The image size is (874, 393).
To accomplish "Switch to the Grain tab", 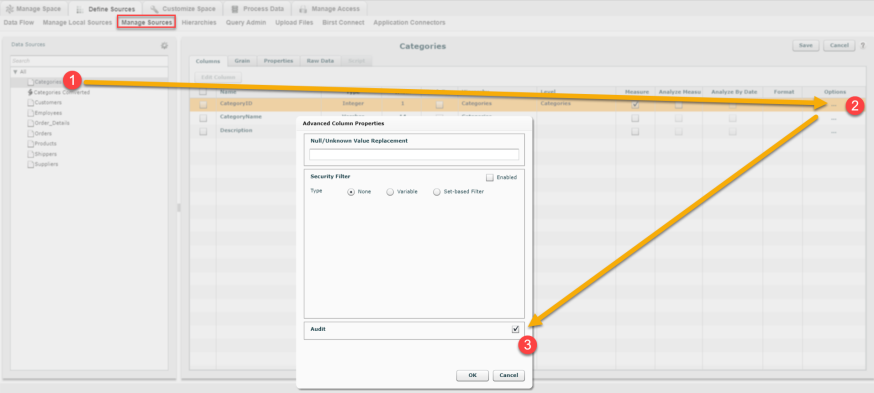I will click(x=242, y=61).
